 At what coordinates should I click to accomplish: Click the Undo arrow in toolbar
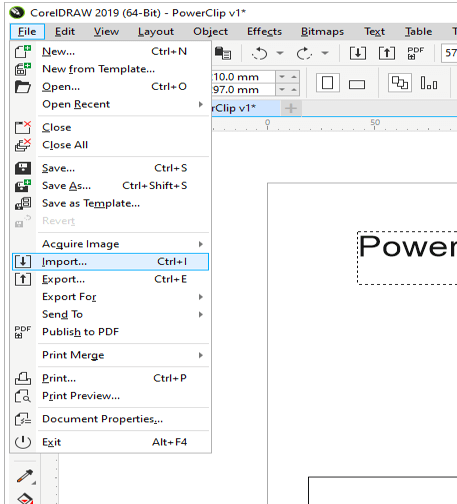tap(260, 53)
